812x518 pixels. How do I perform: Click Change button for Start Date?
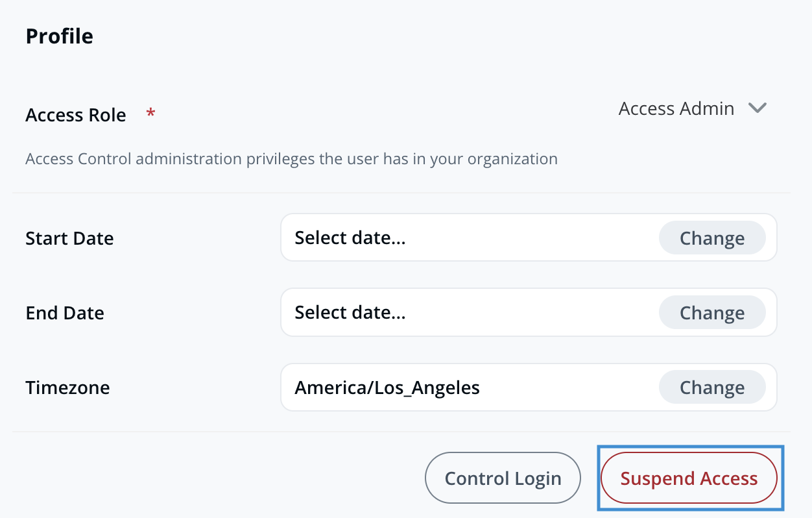pos(711,238)
